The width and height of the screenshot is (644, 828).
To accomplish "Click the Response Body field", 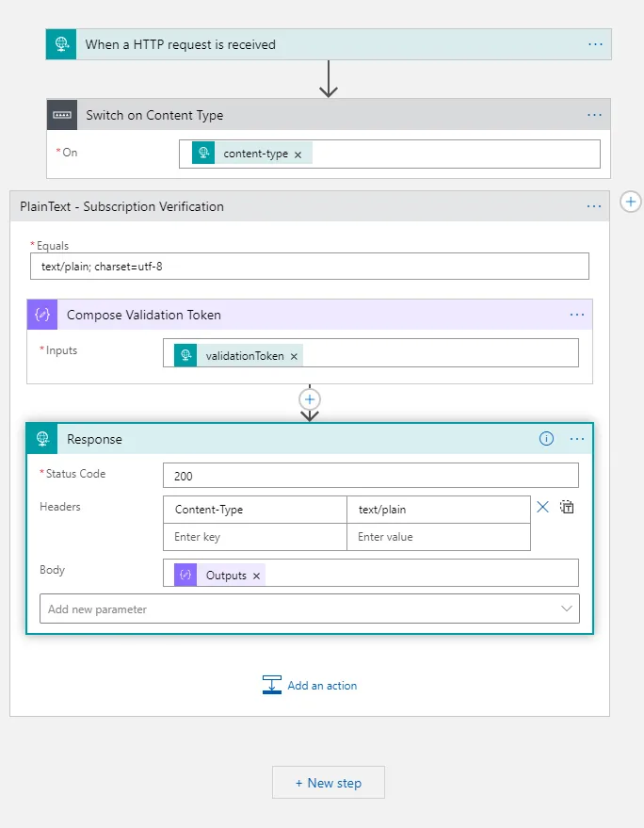I will pyautogui.click(x=371, y=573).
